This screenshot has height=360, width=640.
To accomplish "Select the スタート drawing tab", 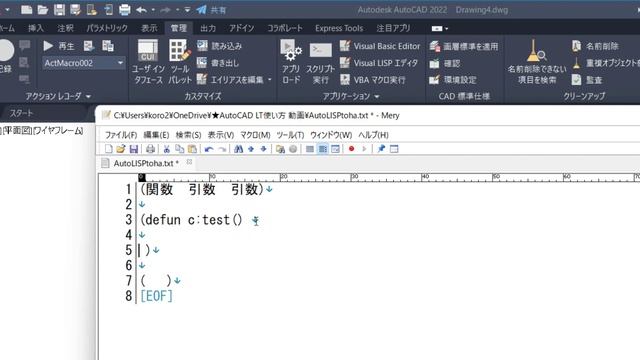I will coord(21,113).
